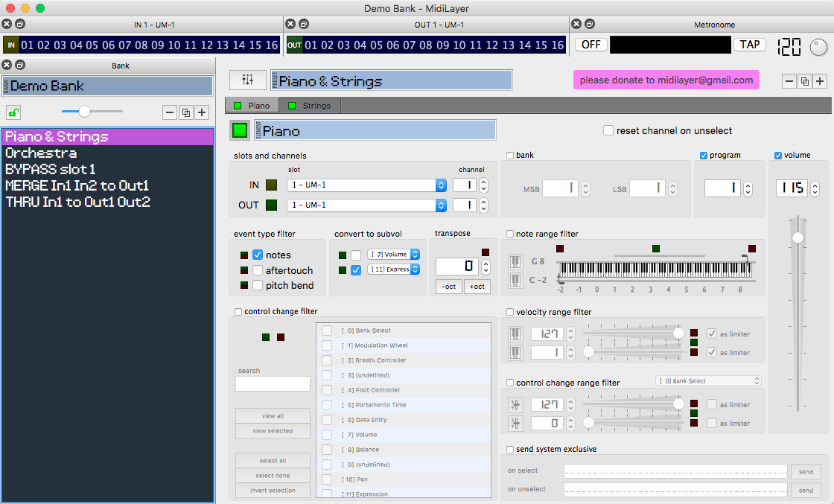
Task: Toggle the green bank lock icon
Action: click(13, 112)
